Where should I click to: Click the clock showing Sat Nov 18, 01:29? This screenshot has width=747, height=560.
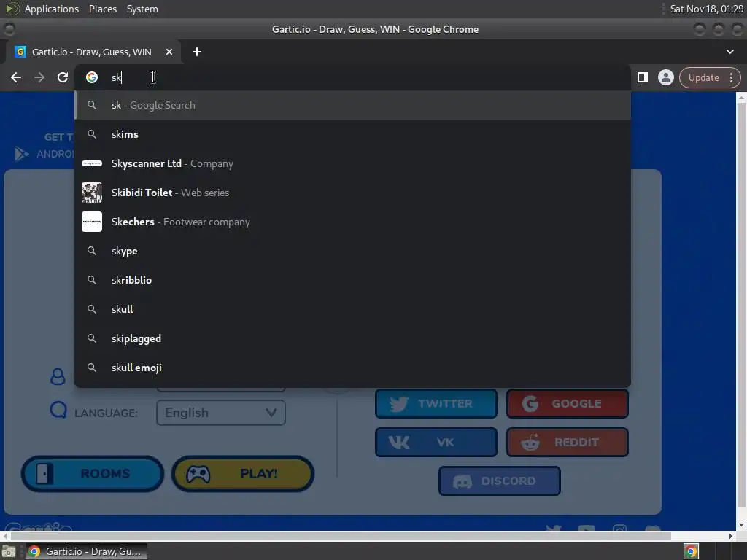pyautogui.click(x=706, y=9)
